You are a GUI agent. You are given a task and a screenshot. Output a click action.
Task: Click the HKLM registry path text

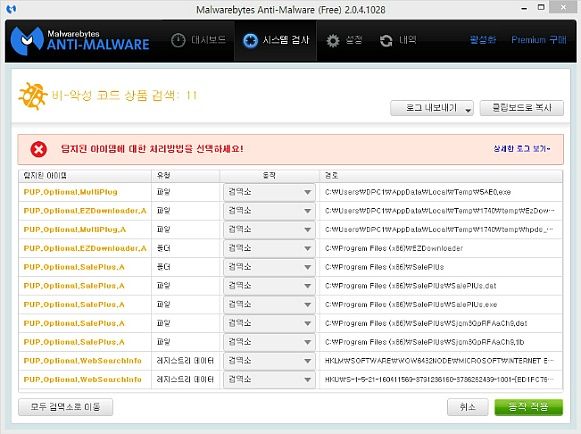(x=439, y=361)
